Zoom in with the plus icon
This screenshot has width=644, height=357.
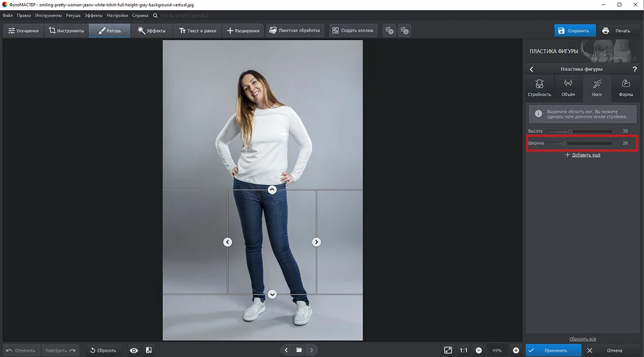516,351
